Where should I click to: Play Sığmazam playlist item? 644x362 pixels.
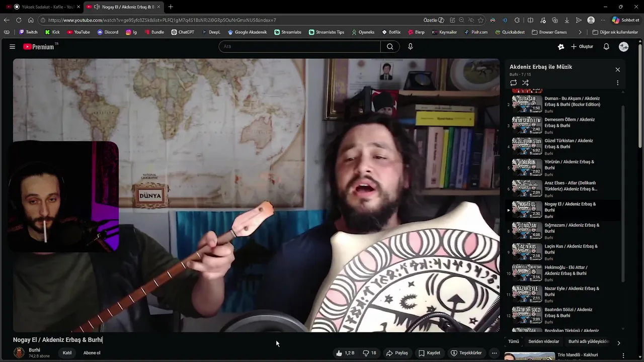pos(562,231)
